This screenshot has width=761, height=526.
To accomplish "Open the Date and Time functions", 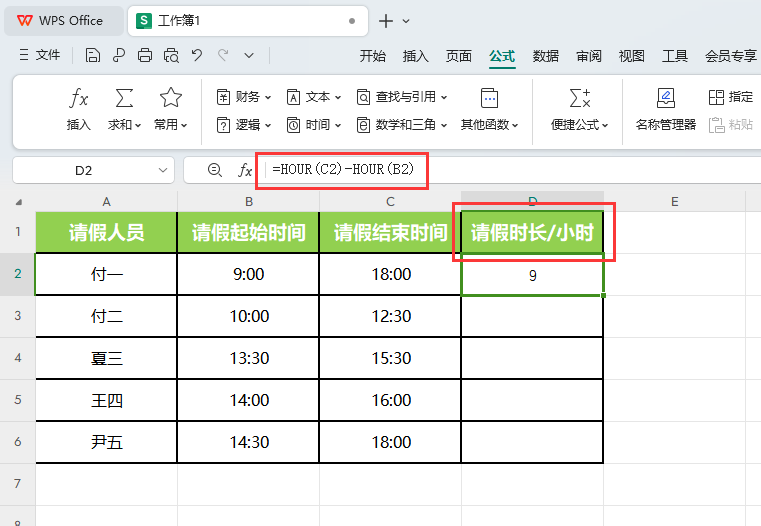I will coord(314,125).
